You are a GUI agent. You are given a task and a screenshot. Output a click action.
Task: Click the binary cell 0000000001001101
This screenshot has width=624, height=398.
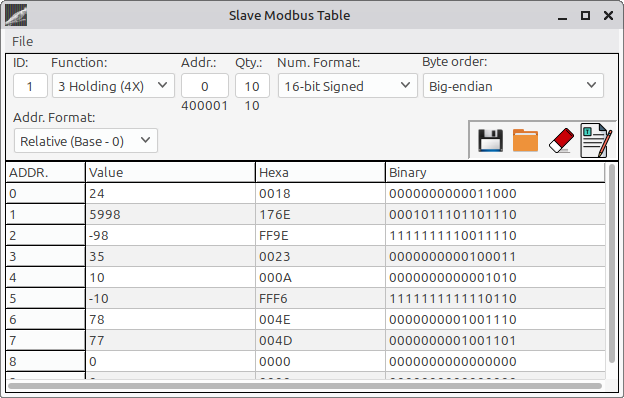(x=495, y=341)
